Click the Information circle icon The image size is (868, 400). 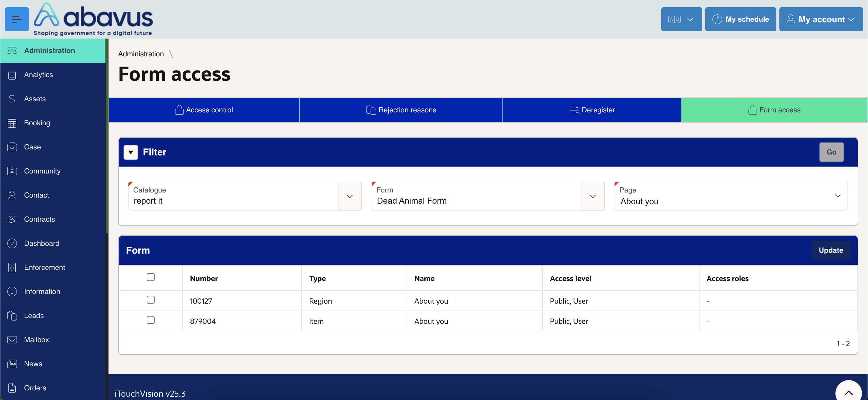[12, 292]
